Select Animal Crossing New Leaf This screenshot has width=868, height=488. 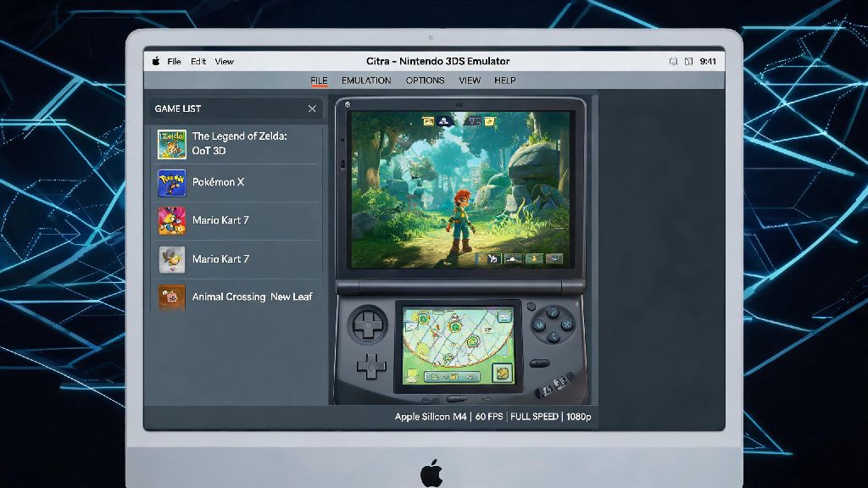click(236, 297)
